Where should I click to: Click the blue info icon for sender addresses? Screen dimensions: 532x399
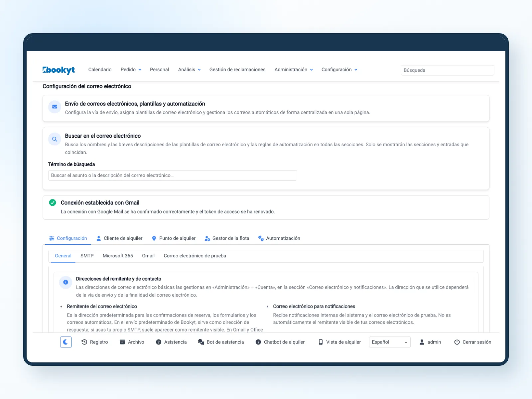66,282
